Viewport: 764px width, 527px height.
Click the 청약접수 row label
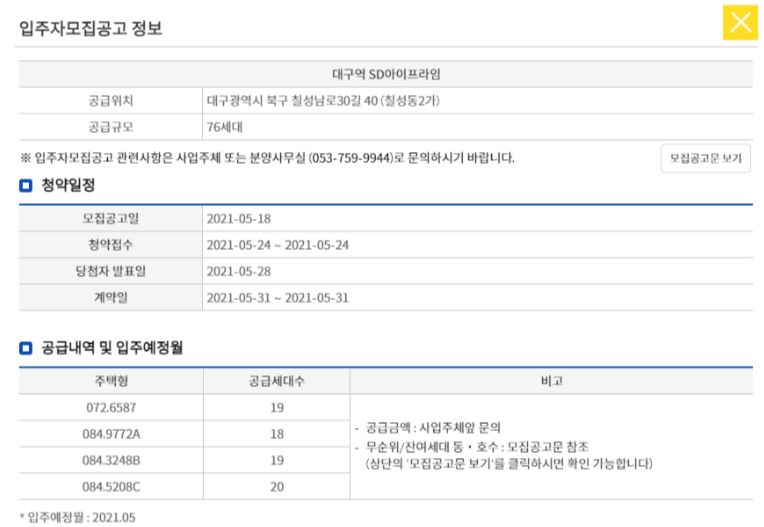[x=111, y=245]
